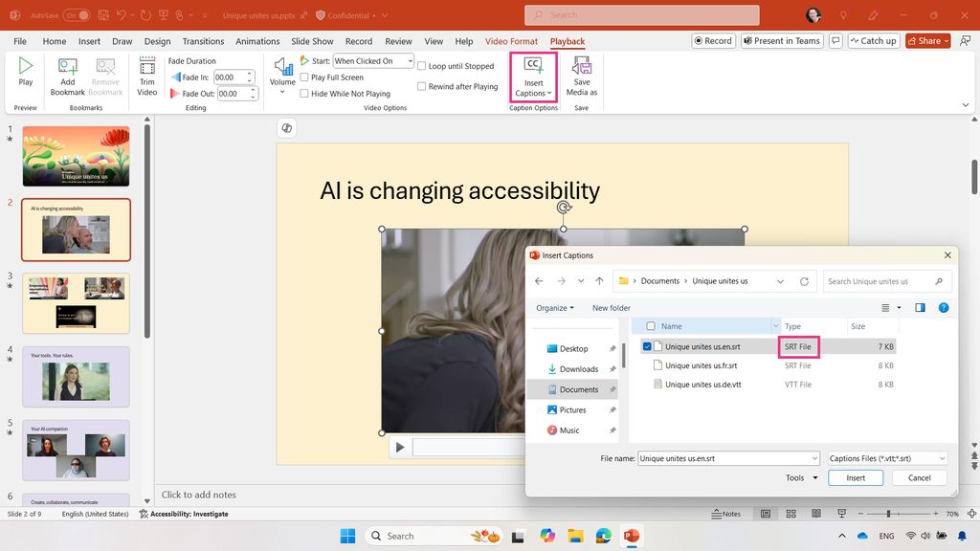Viewport: 980px width, 551px height.
Task: Open the Transitions ribbon tab
Action: pos(203,41)
